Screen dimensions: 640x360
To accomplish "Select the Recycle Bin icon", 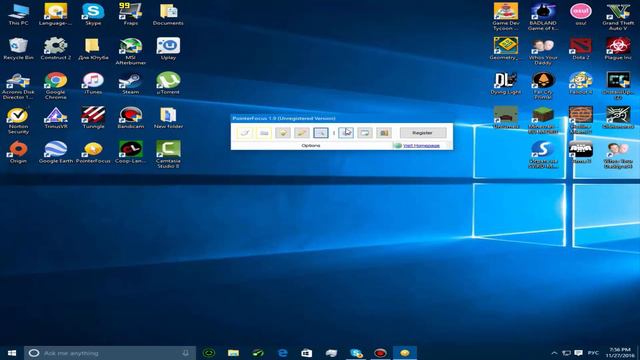I will (18, 49).
